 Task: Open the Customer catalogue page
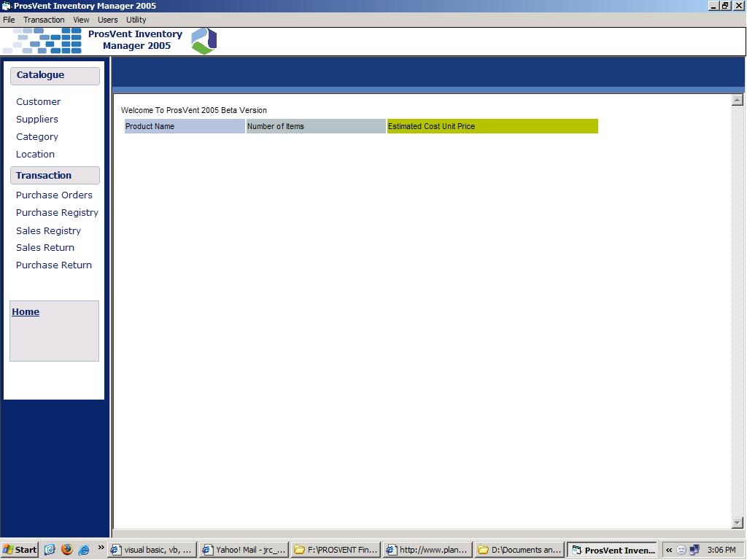38,102
